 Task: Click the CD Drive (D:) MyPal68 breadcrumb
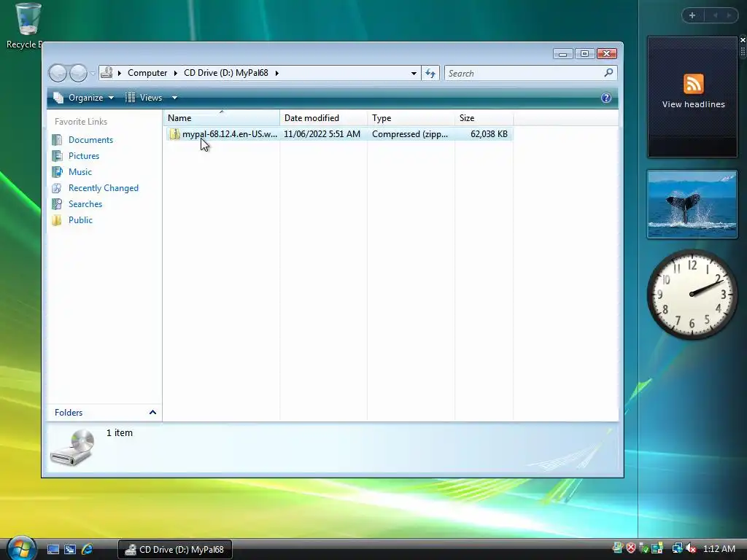pyautogui.click(x=226, y=73)
